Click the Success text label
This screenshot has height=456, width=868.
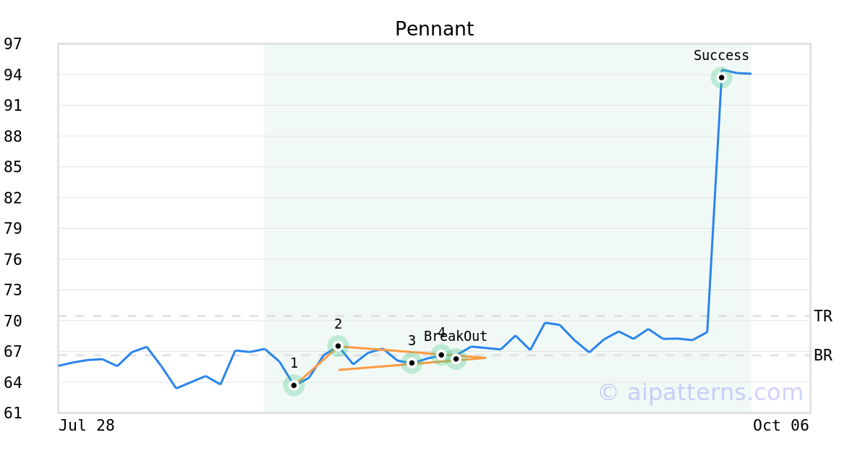(x=721, y=56)
